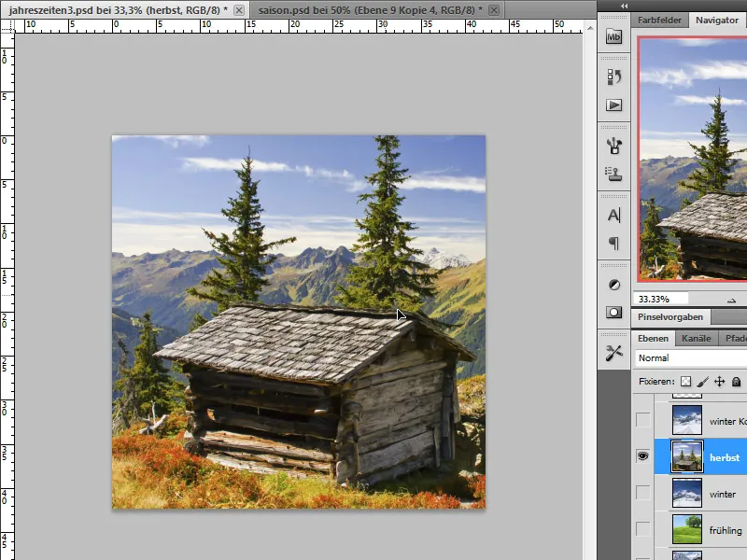Close the saison.psd document tab

click(x=494, y=10)
